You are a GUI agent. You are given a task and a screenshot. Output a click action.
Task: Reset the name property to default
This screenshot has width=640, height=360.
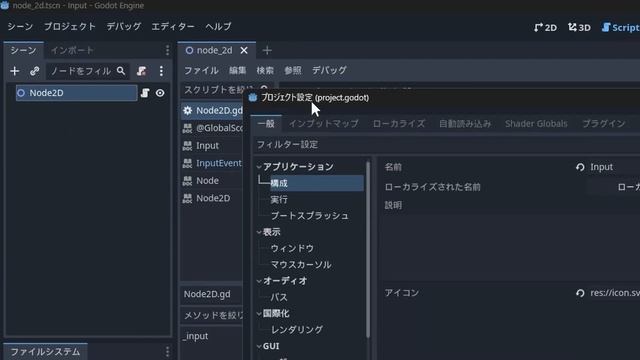click(580, 167)
